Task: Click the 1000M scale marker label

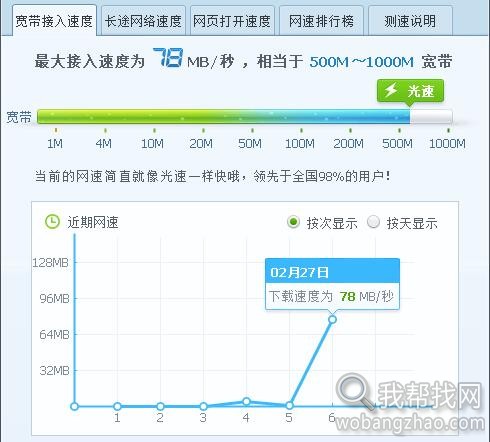Action: pyautogui.click(x=447, y=144)
